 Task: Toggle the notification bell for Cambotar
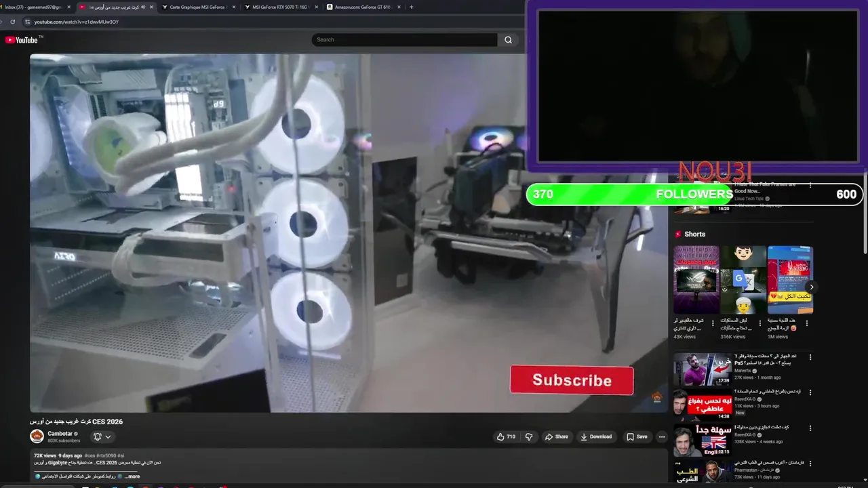[97, 436]
